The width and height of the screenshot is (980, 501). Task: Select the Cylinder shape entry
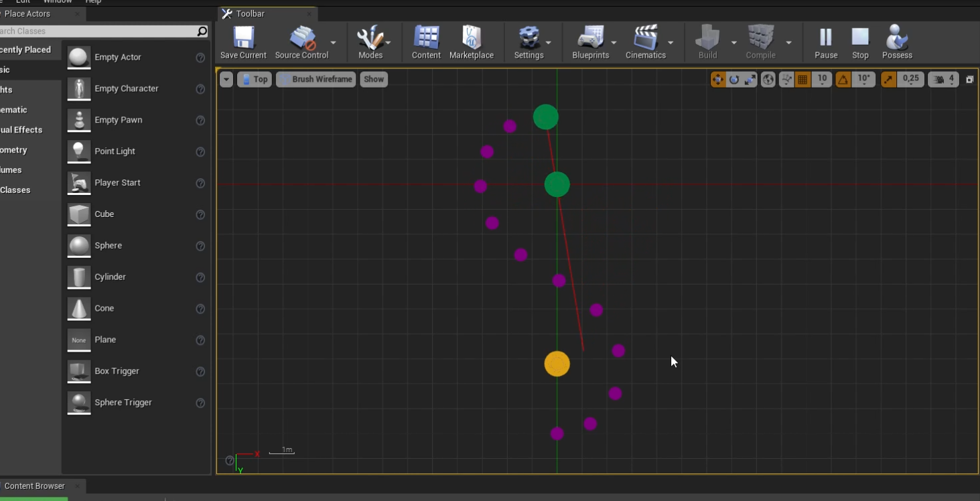coord(136,277)
